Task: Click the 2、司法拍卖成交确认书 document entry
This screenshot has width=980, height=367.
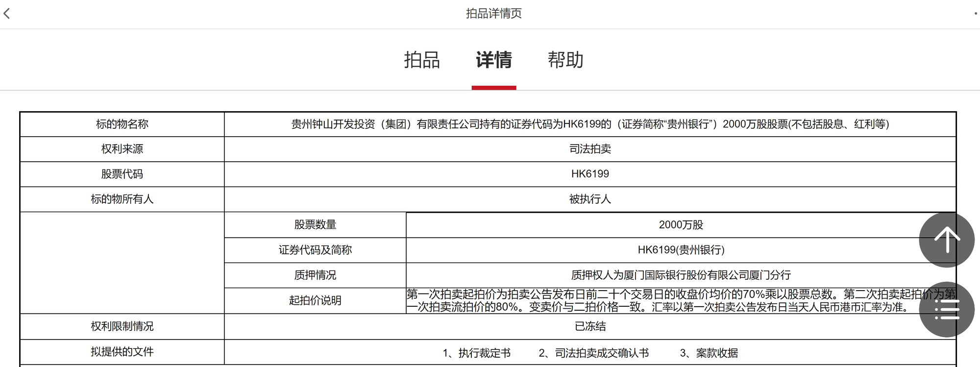Action: [593, 353]
